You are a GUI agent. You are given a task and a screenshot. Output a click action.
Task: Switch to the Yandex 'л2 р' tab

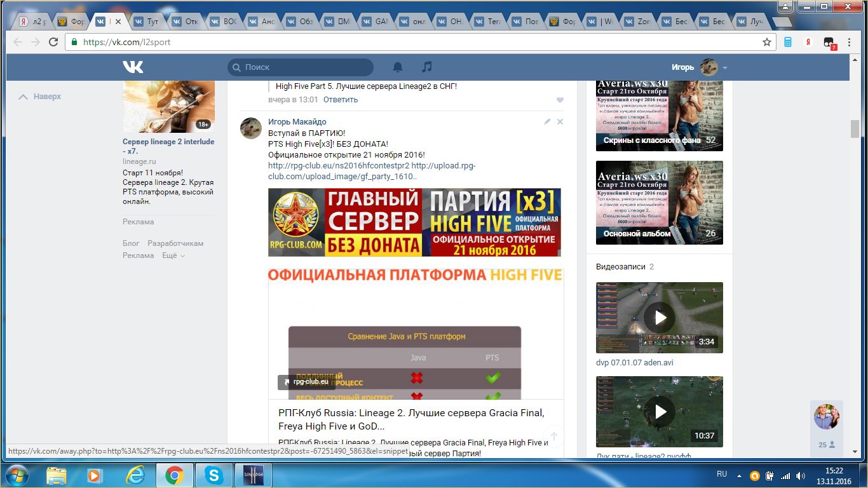[x=34, y=22]
